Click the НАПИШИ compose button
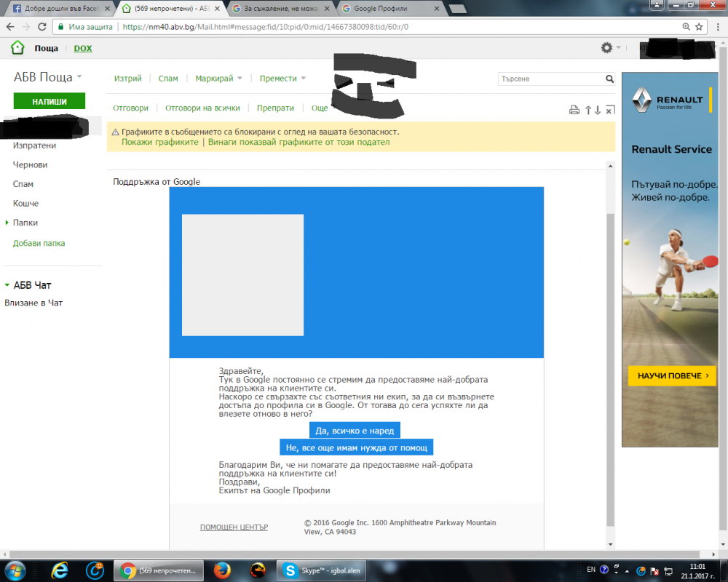 pos(50,101)
